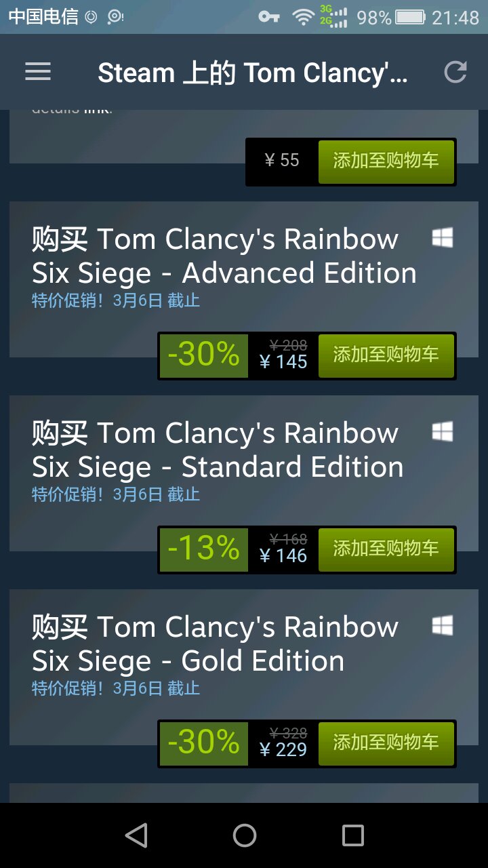
Task: Add Gold Edition to cart
Action: point(386,743)
